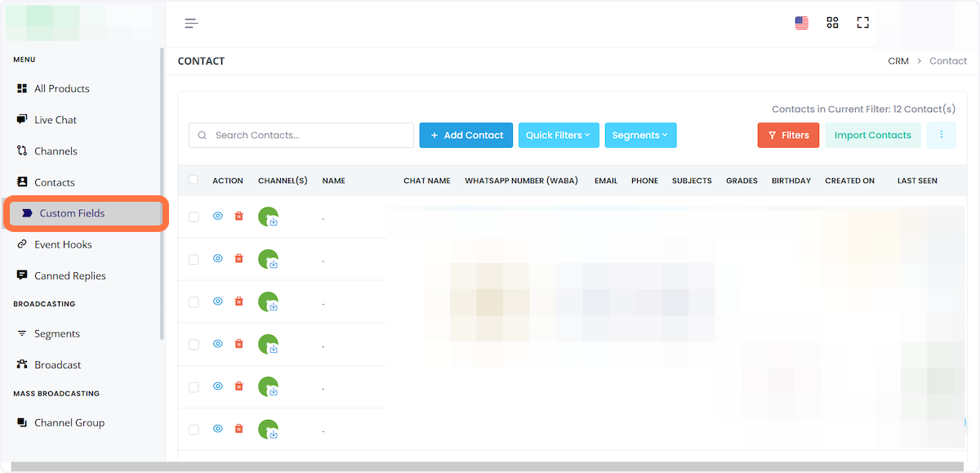Image resolution: width=980 pixels, height=473 pixels.
Task: Click WHATSAPP NUMBER (WABA) column header
Action: (523, 181)
